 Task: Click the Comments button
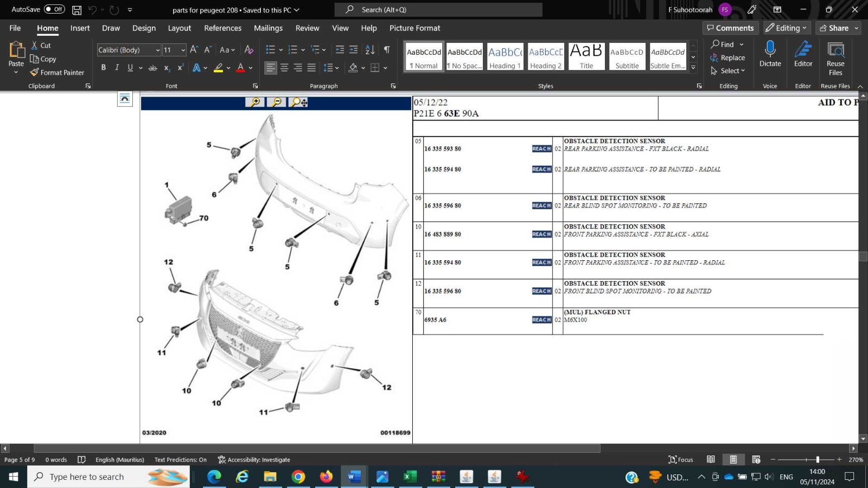click(730, 28)
